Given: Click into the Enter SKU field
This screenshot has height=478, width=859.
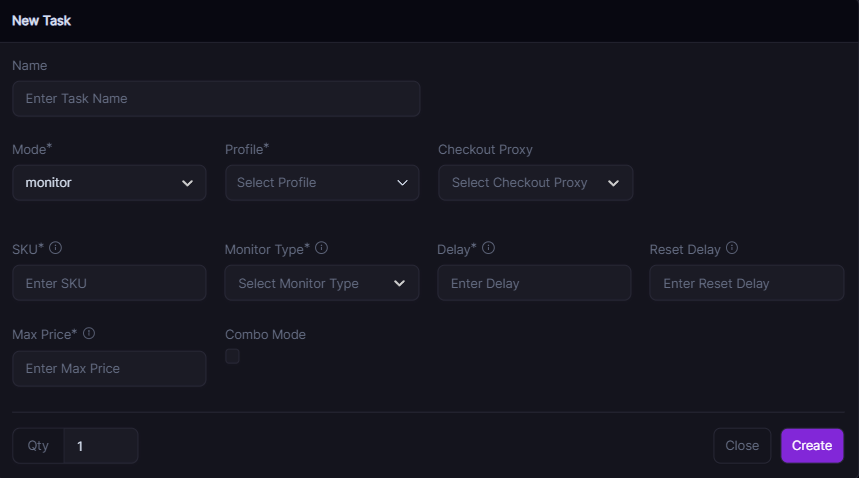Looking at the screenshot, I should click(x=109, y=283).
